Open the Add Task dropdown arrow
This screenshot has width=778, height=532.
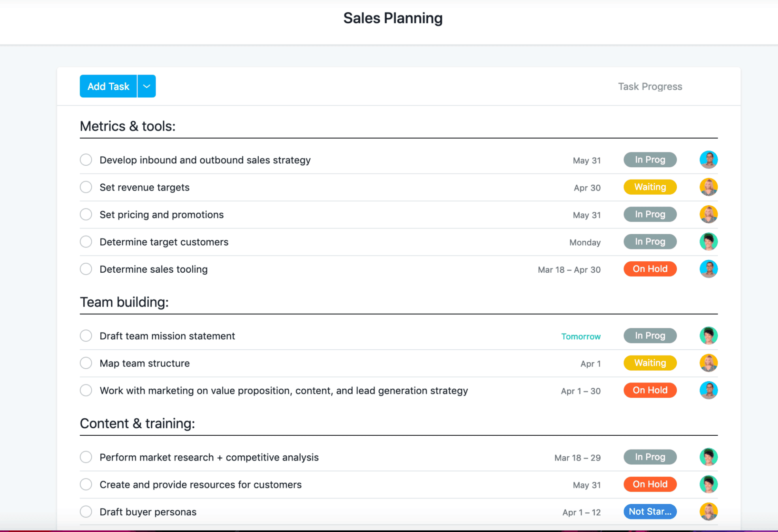(x=147, y=86)
